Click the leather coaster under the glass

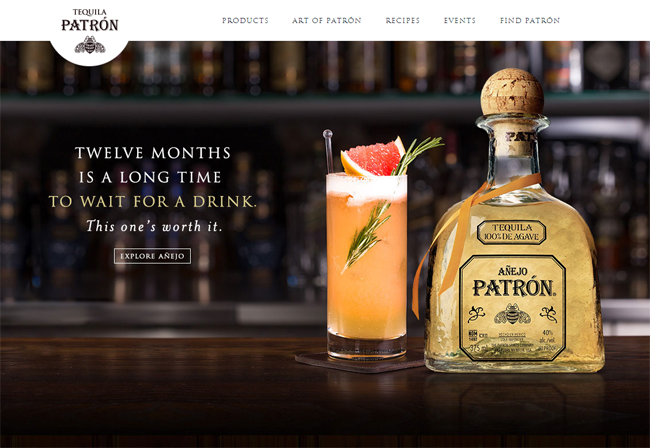click(x=360, y=362)
